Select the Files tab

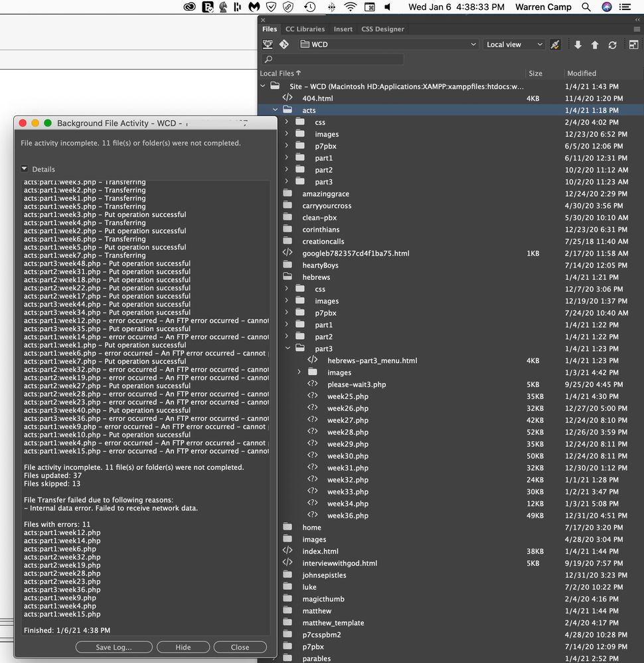[x=270, y=29]
